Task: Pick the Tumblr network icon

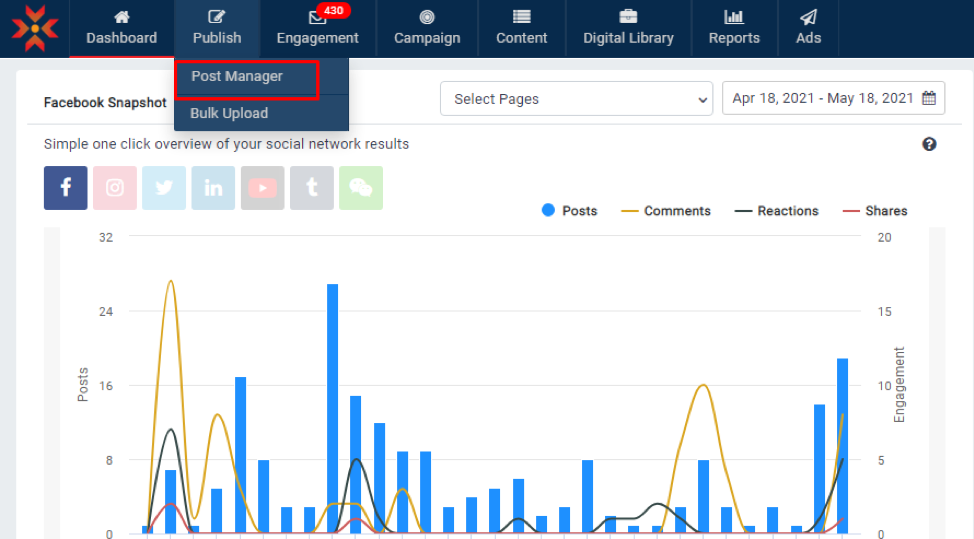Action: [312, 188]
